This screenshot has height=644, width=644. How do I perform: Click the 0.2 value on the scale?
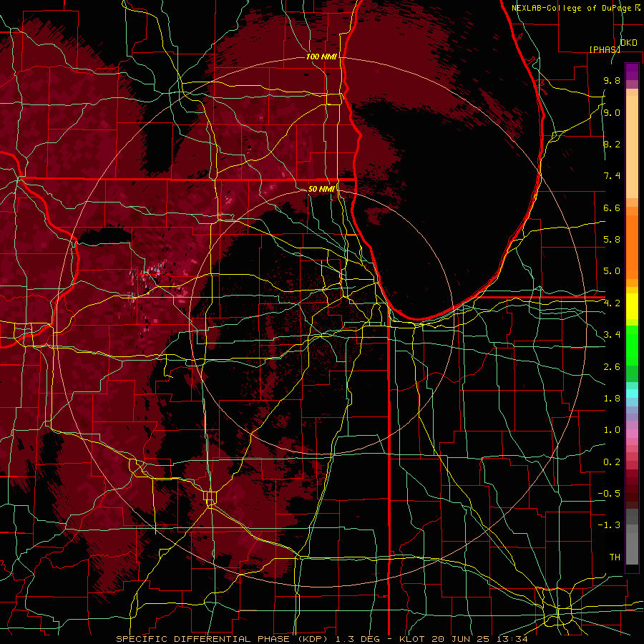tap(612, 462)
